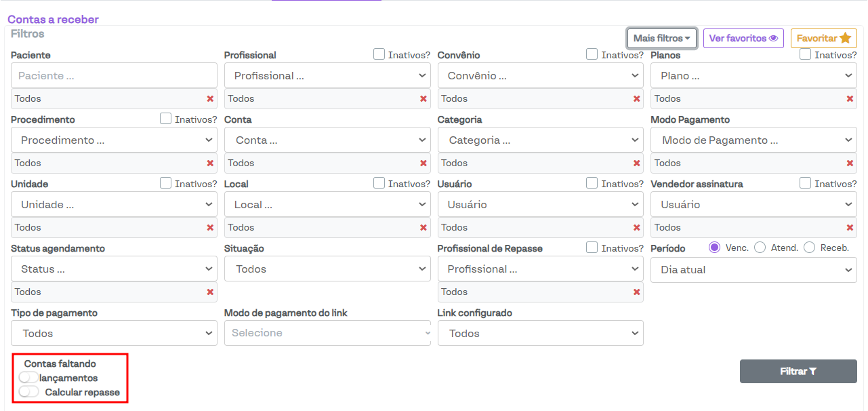Remove the Todos tag under Vendedor assinatura

pyautogui.click(x=850, y=228)
